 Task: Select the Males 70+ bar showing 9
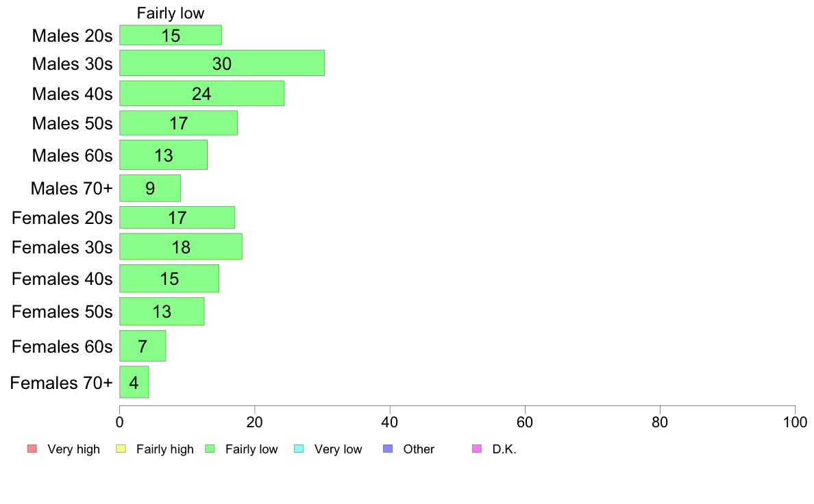point(150,188)
